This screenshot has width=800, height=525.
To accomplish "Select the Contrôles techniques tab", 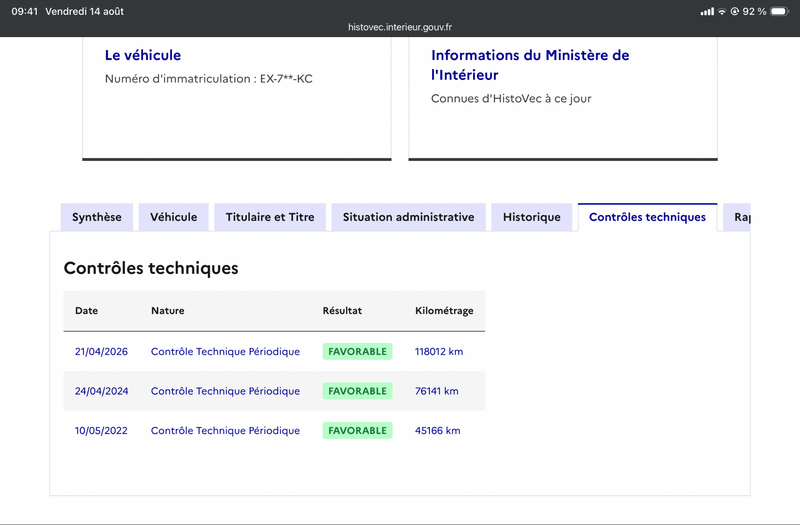I will pos(647,217).
